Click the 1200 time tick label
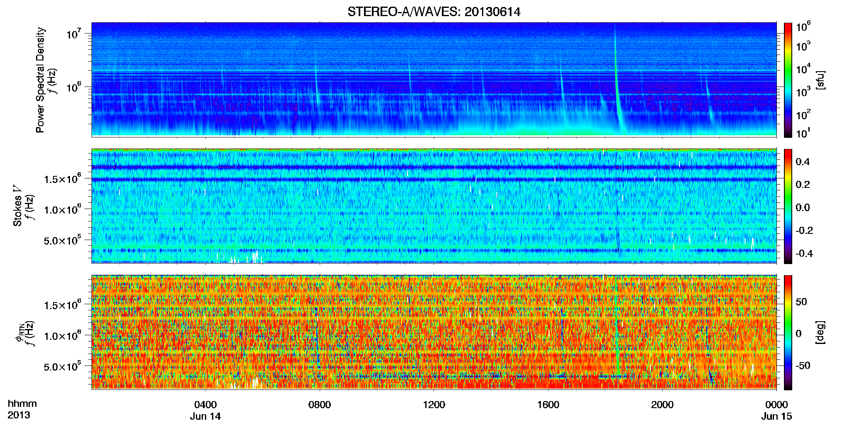 [x=434, y=405]
